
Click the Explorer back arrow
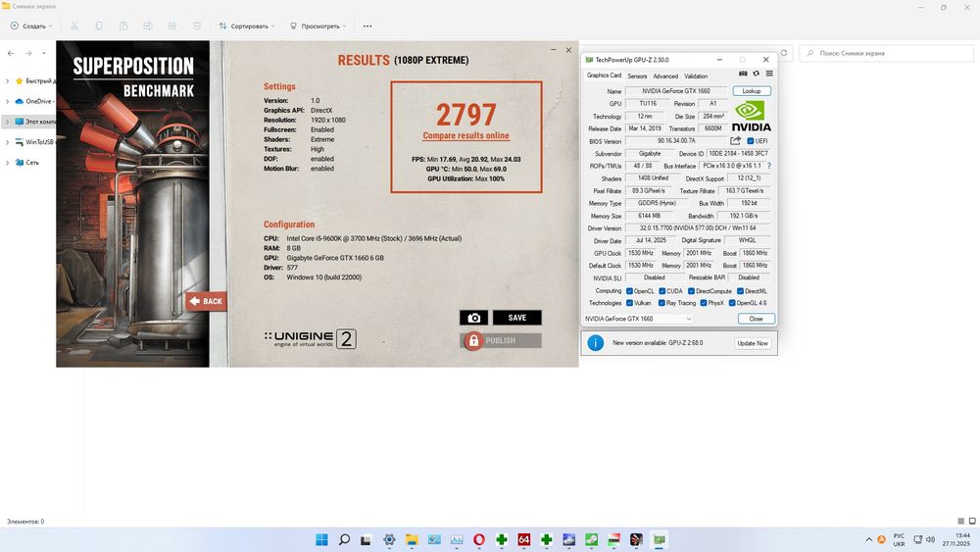11,54
